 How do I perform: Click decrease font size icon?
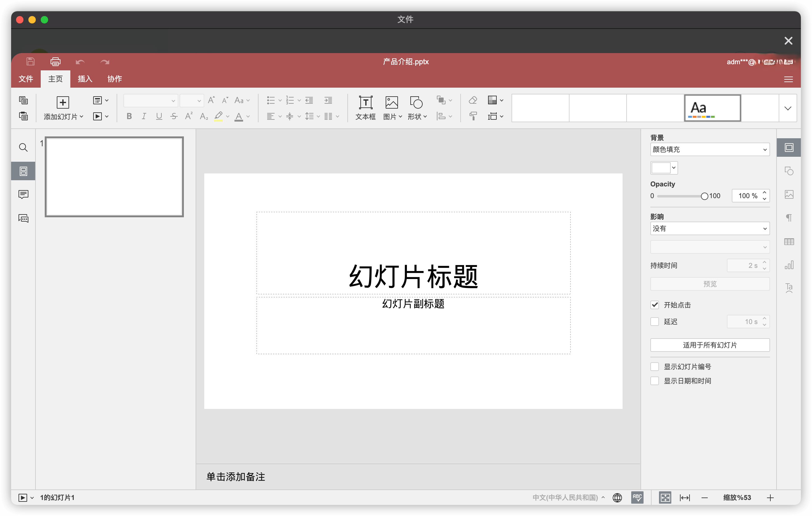225,100
